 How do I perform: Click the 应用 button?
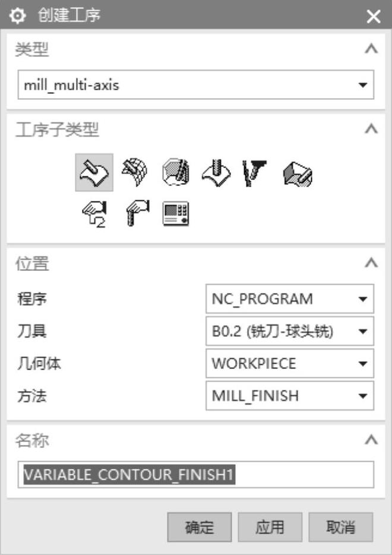pyautogui.click(x=270, y=527)
